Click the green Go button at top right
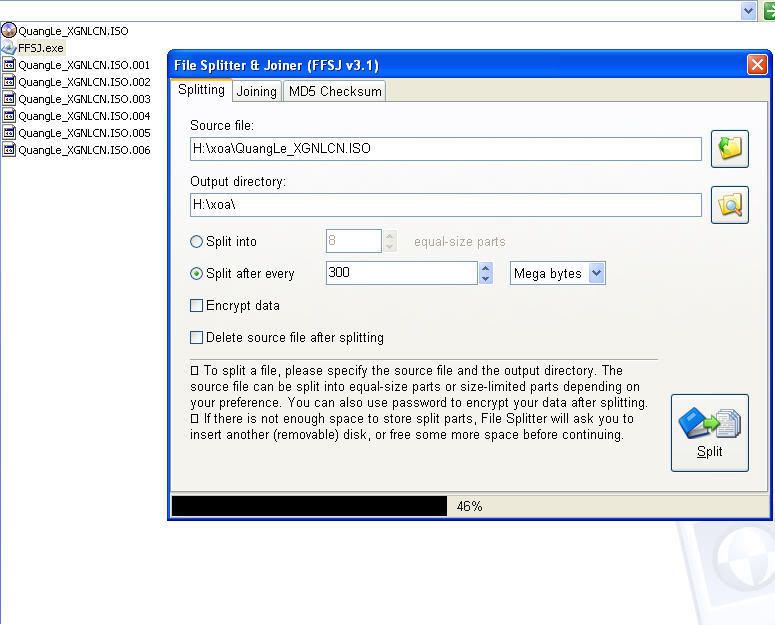 pos(769,11)
